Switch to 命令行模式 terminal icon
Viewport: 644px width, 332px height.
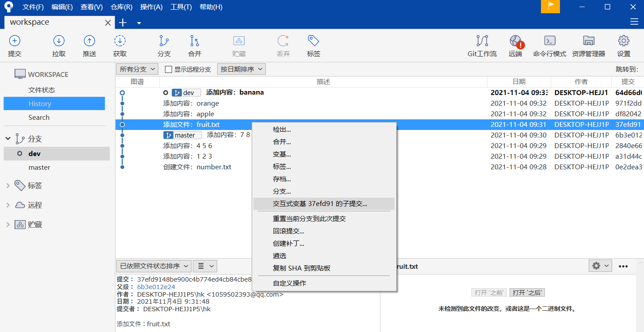pos(549,46)
